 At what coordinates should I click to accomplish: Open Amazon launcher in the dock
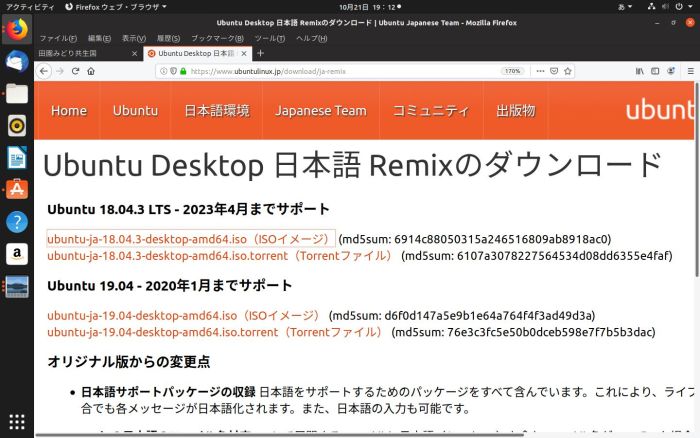[x=17, y=254]
